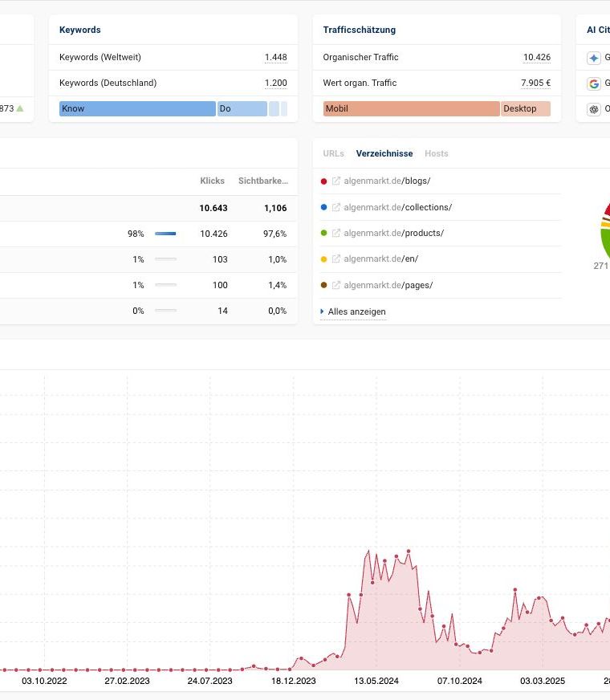
Task: Open external link icon for /collections/ directory
Action: (x=336, y=207)
